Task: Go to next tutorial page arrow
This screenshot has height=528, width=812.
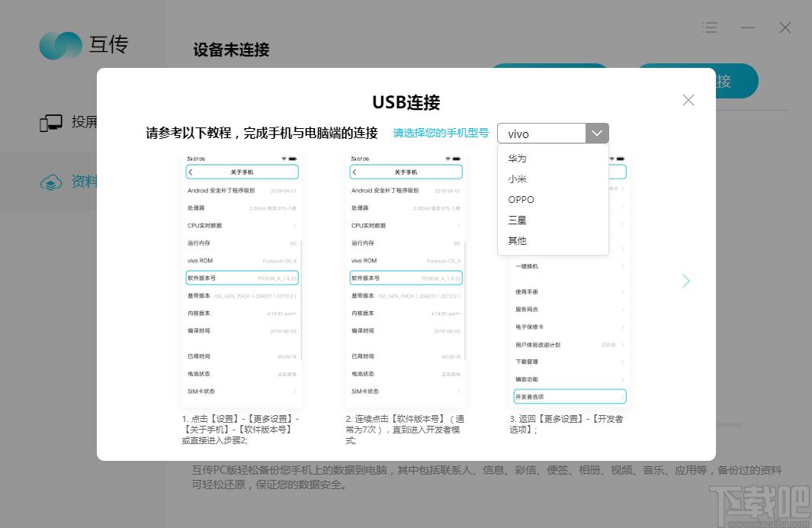Action: click(685, 281)
